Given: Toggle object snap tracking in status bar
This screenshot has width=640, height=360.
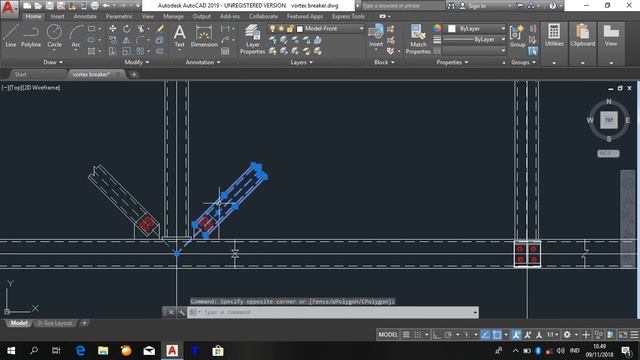Looking at the screenshot, I should 485,335.
